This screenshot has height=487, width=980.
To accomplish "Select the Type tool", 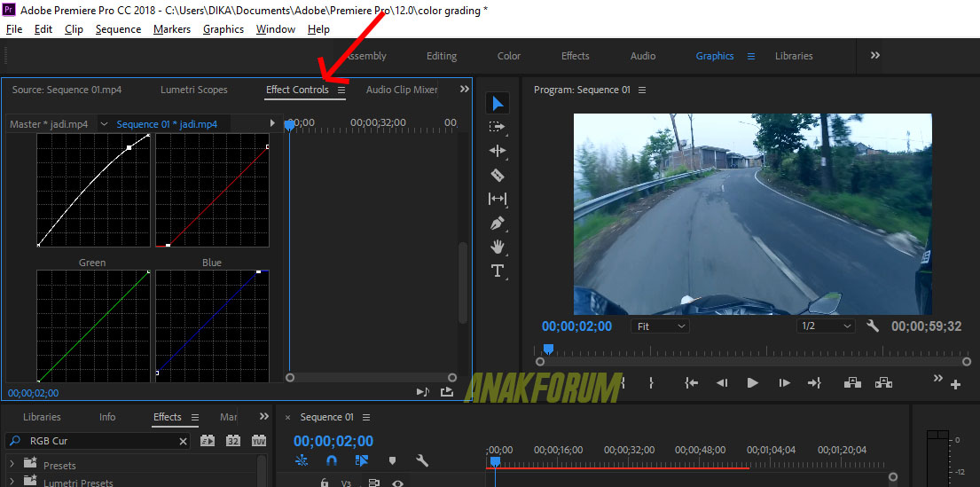I will pos(498,271).
